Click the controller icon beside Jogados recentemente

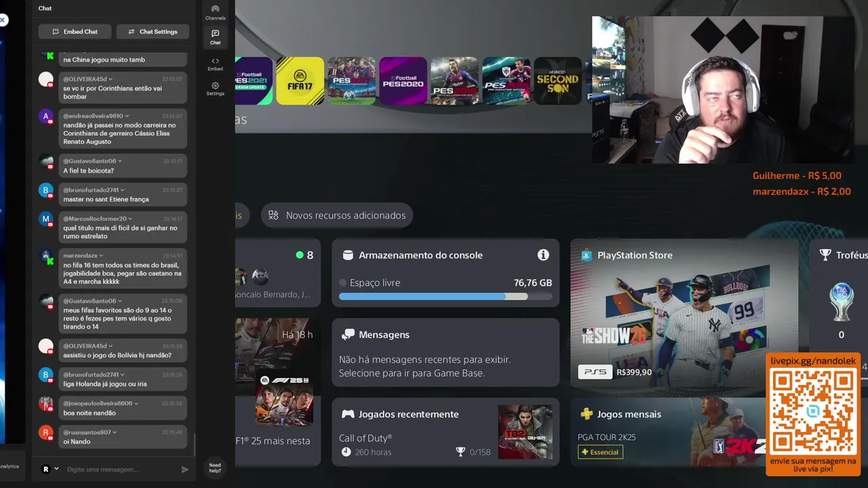point(347,414)
